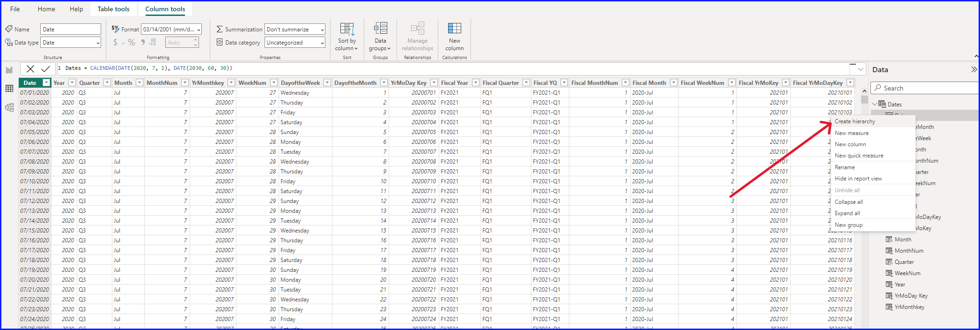This screenshot has height=330, width=980.
Task: Click the WeekNum field icon in Data pane
Action: [x=889, y=273]
